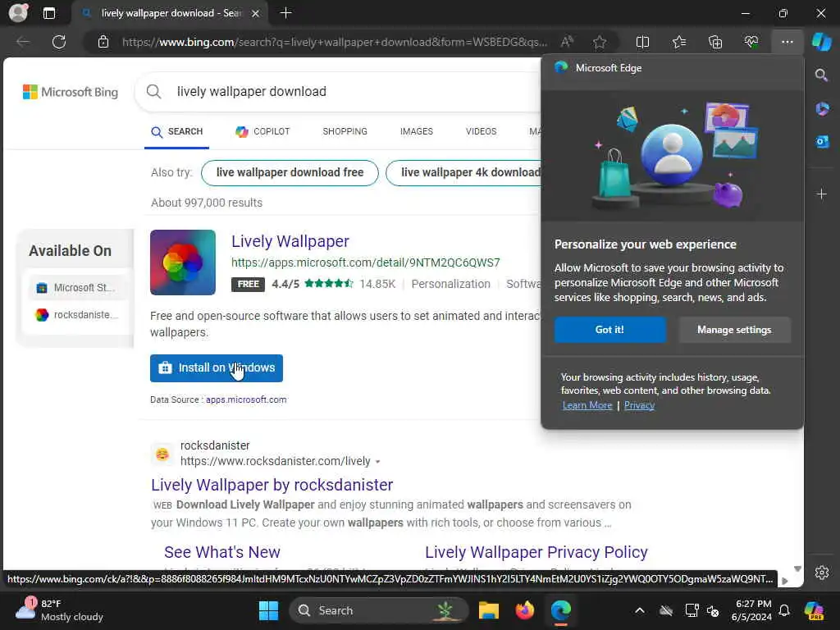Add this page to favorites star
This screenshot has width=840, height=630.
[x=600, y=42]
